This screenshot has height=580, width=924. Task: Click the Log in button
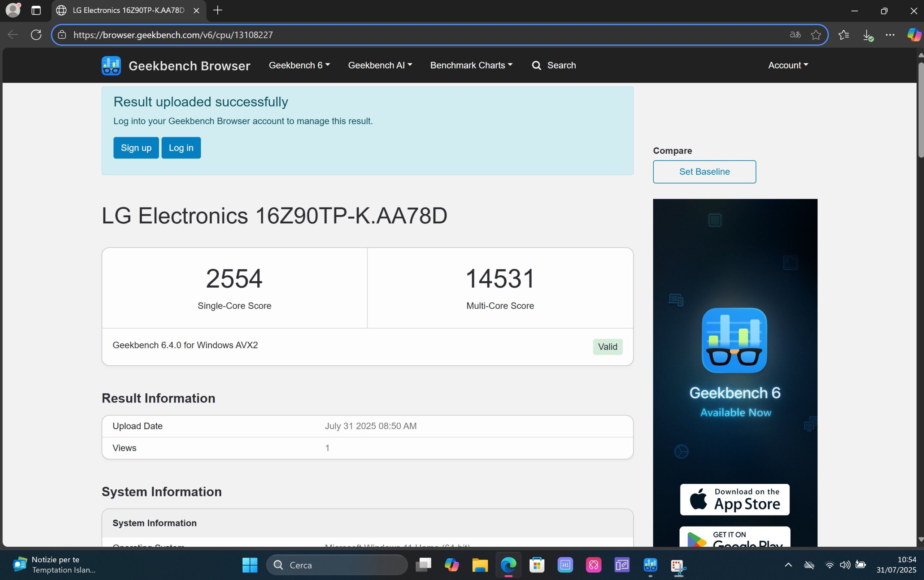[181, 148]
